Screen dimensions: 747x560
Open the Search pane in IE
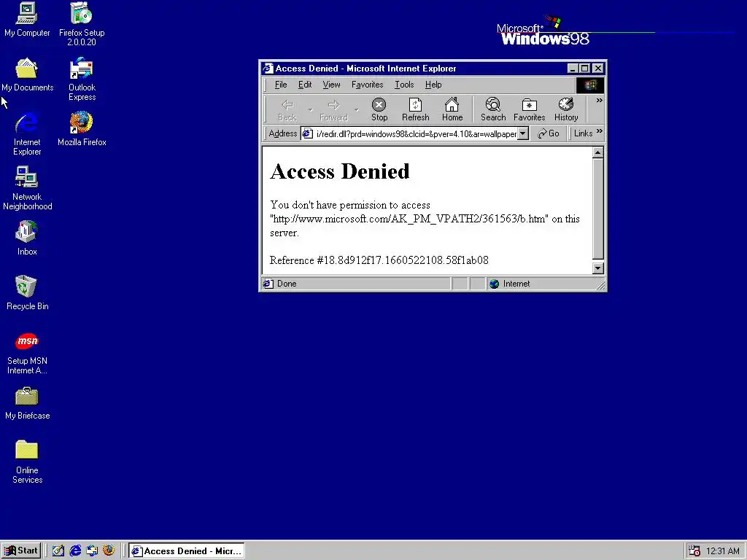click(x=493, y=109)
